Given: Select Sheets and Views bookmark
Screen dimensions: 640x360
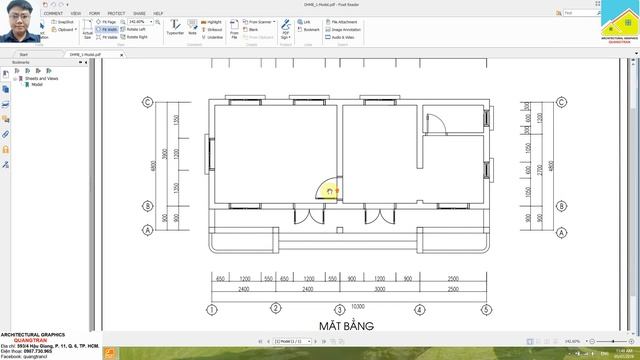Looking at the screenshot, I should (42, 78).
